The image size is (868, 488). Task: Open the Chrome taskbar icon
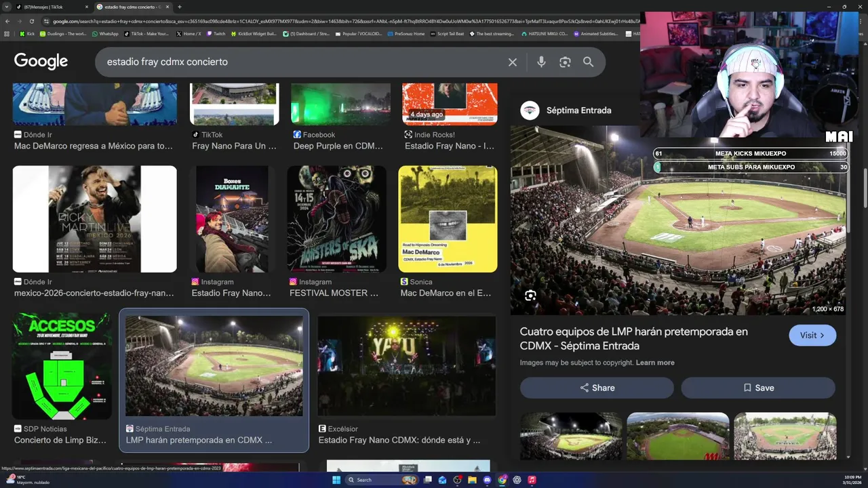(502, 480)
